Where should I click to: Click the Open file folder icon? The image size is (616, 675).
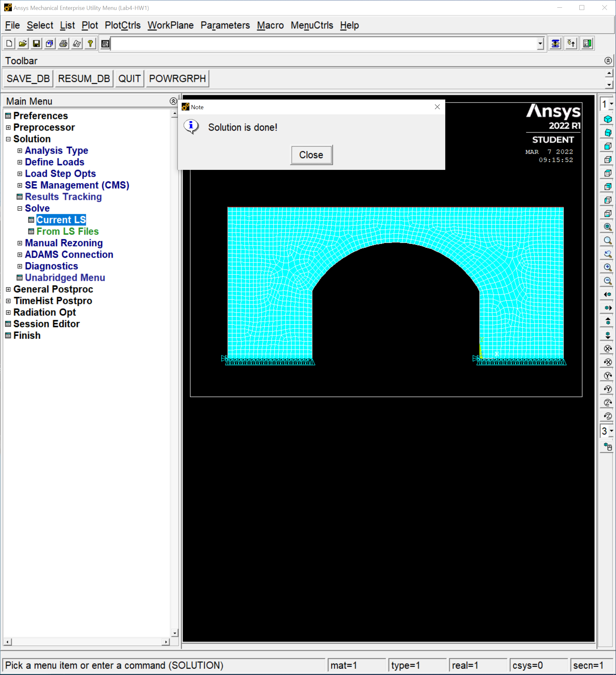pos(23,44)
